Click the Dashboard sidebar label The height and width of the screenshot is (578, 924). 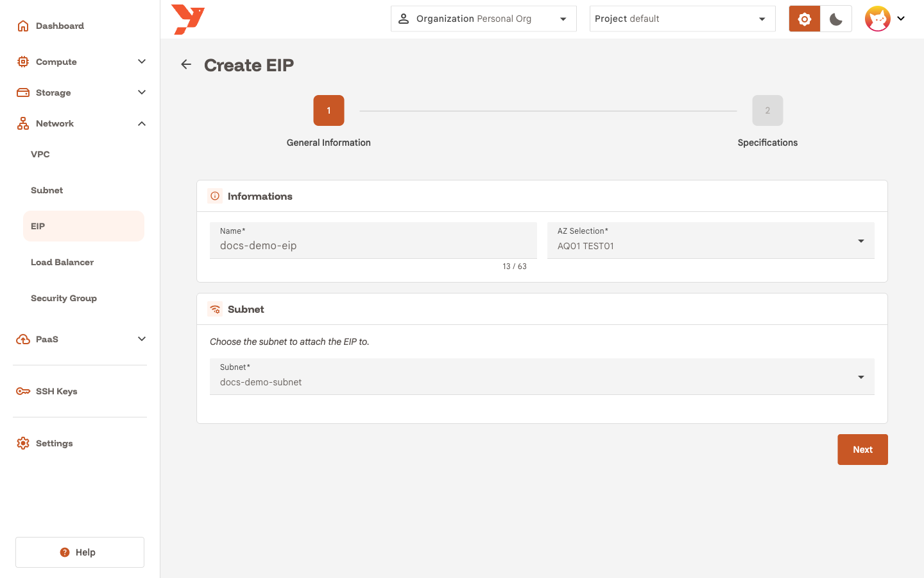(x=60, y=26)
